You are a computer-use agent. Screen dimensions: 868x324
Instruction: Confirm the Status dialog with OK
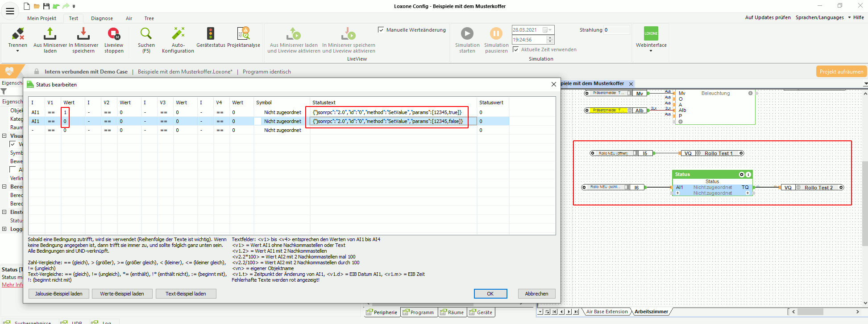click(x=490, y=294)
